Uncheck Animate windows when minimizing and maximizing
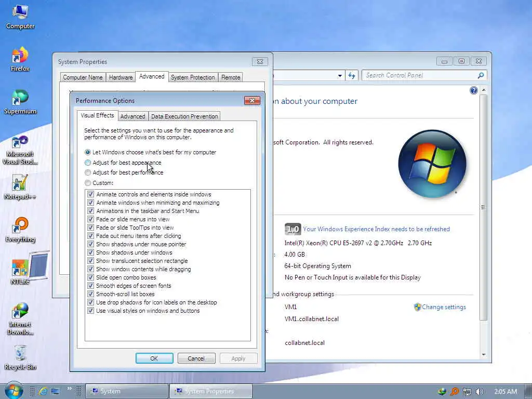Image resolution: width=532 pixels, height=399 pixels. click(90, 203)
